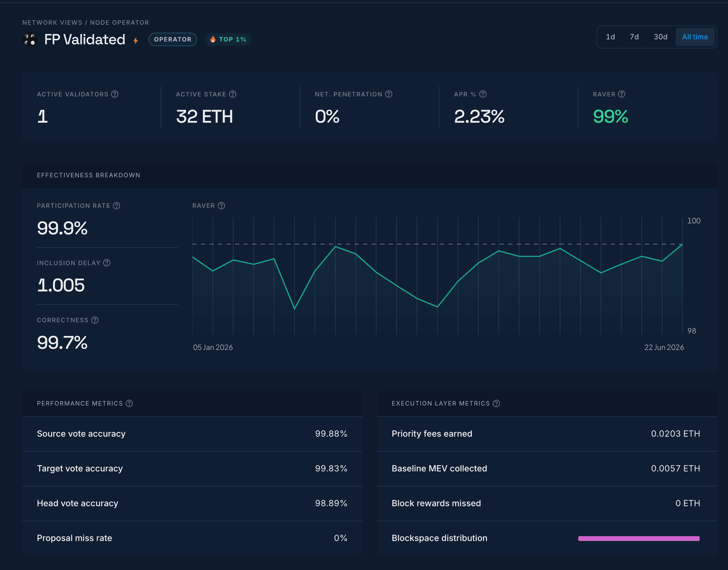The width and height of the screenshot is (728, 570).
Task: Click the Correctness question mark icon
Action: coord(95,320)
